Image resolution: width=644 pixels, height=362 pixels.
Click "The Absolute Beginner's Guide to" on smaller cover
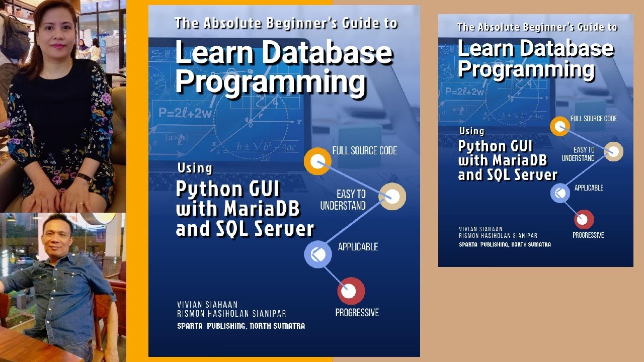pyautogui.click(x=537, y=27)
